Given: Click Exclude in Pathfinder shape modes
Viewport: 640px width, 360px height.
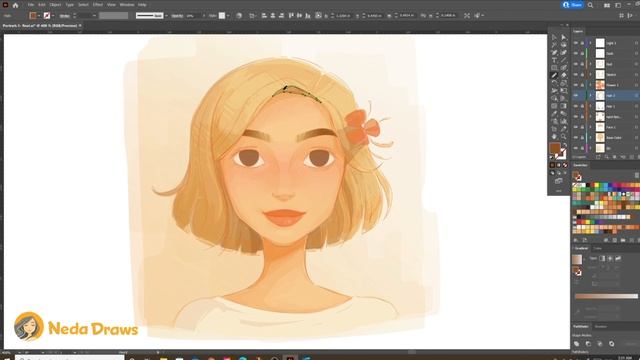Looking at the screenshot, I should (x=611, y=344).
